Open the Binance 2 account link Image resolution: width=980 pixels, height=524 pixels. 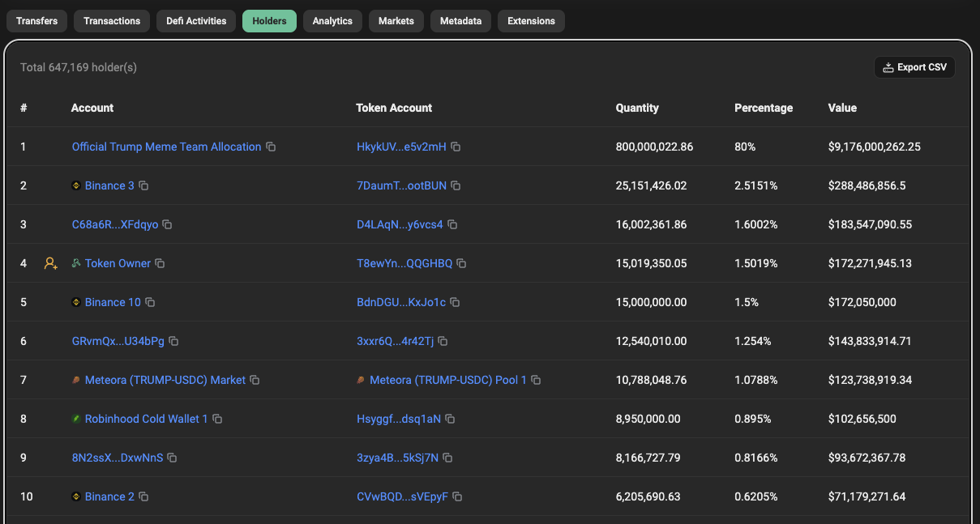coord(109,496)
